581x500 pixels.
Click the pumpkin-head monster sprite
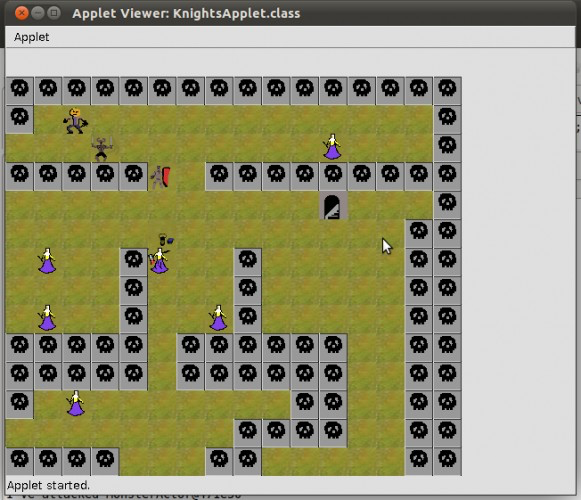click(x=76, y=120)
